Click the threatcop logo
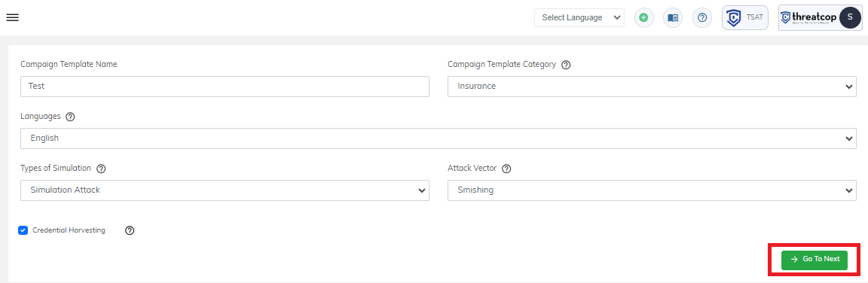The width and height of the screenshot is (868, 283). (x=808, y=18)
